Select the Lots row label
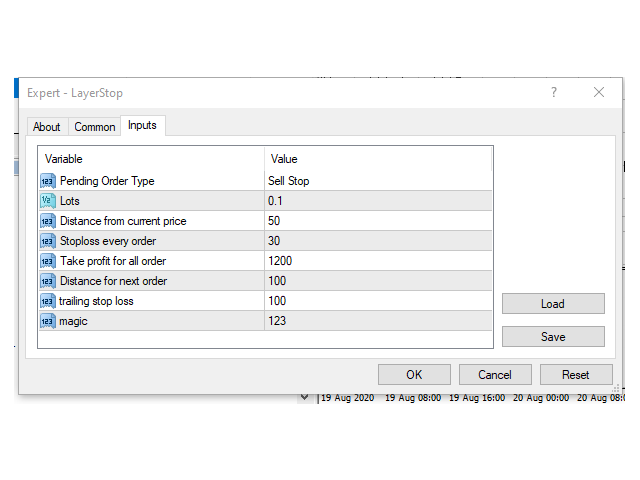Viewport: 640px width, 480px height. [x=69, y=201]
